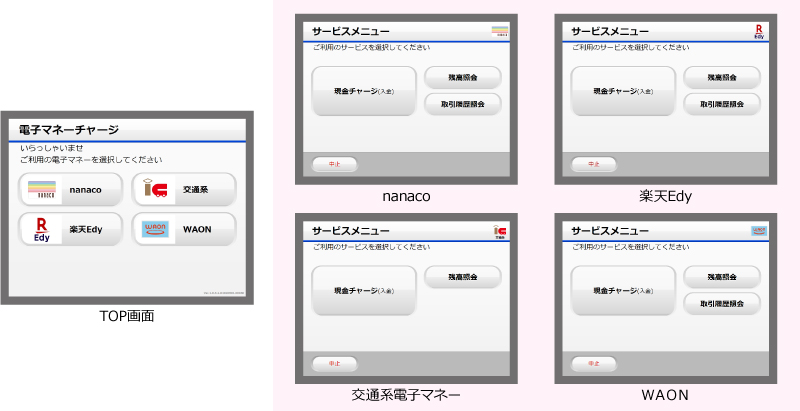Click the 楽天Edy caption below its screen

point(665,196)
